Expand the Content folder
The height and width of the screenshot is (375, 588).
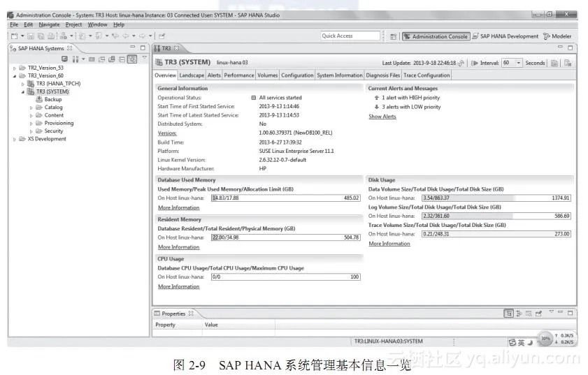[31, 115]
